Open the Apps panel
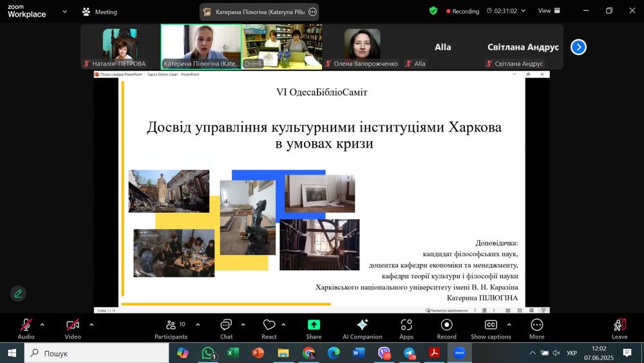The width and height of the screenshot is (644, 363). 406,328
